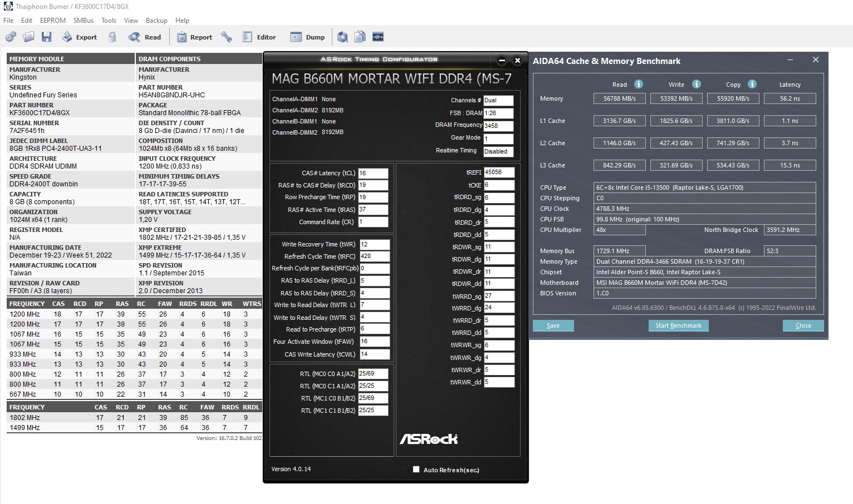Click the Four Activate Window (tFAW) field
Viewport: 853px width, 504px height.
pyautogui.click(x=375, y=342)
